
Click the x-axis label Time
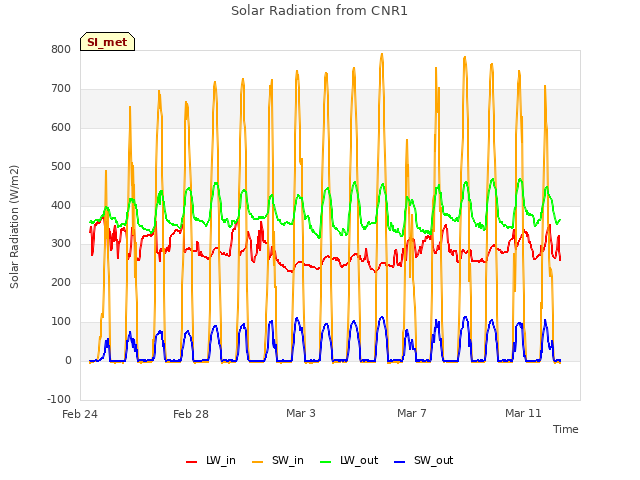click(x=565, y=429)
